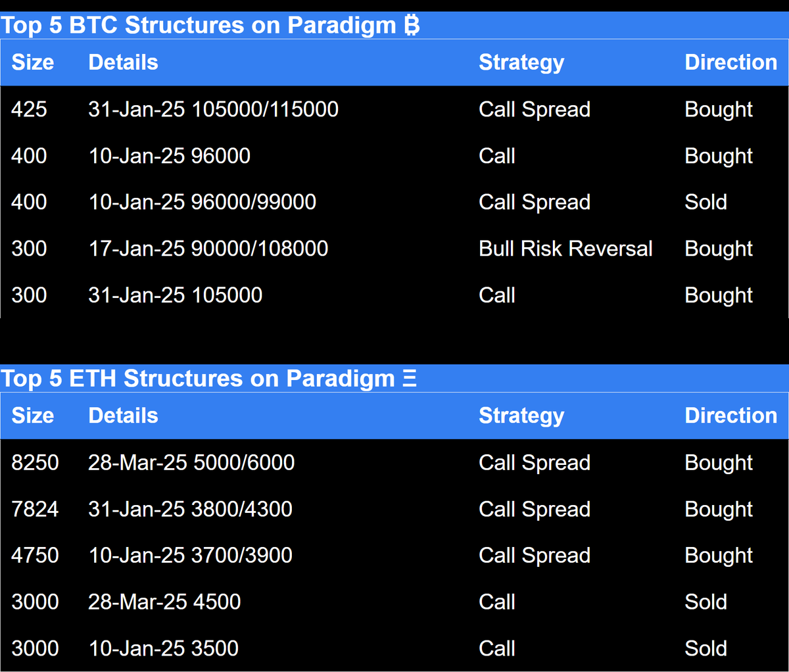Click Bought in the size 7824 row
The image size is (789, 672).
click(x=719, y=510)
